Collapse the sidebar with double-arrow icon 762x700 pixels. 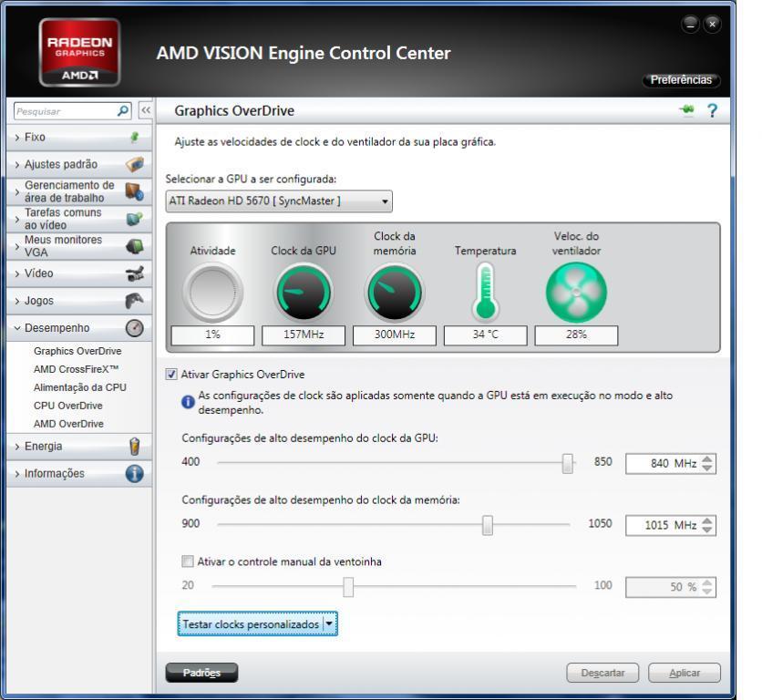coord(144,110)
